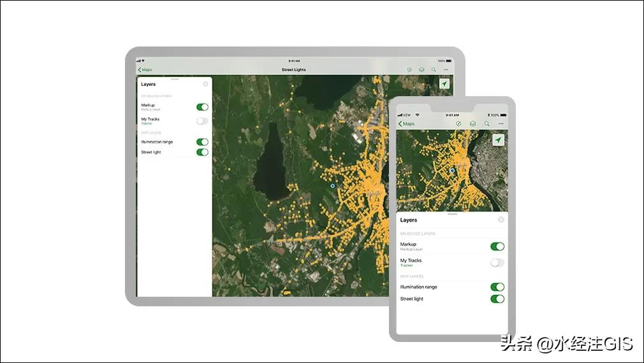Click the search magnifier on the phone
The width and height of the screenshot is (644, 363).
click(x=487, y=124)
